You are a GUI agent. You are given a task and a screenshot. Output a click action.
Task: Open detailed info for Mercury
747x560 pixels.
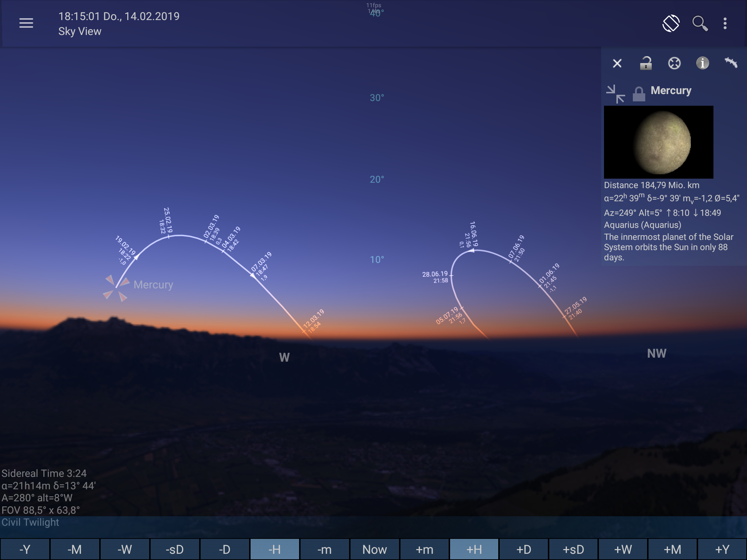[703, 63]
